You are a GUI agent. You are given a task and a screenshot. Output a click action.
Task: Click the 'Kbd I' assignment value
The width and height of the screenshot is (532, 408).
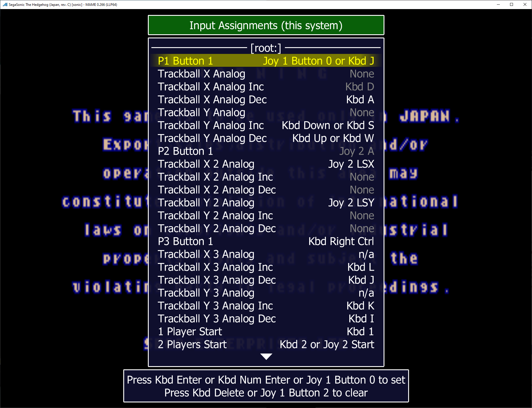click(x=361, y=318)
